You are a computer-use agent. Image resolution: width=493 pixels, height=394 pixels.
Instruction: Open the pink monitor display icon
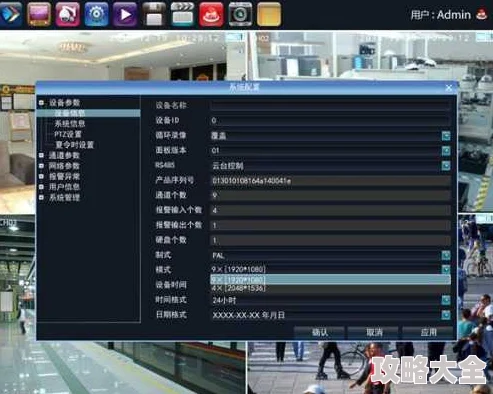point(39,14)
